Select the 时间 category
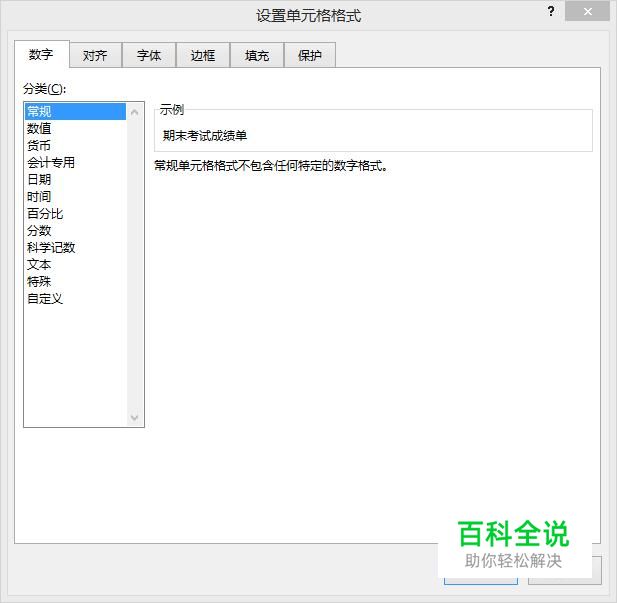The height and width of the screenshot is (603, 617). coord(75,196)
